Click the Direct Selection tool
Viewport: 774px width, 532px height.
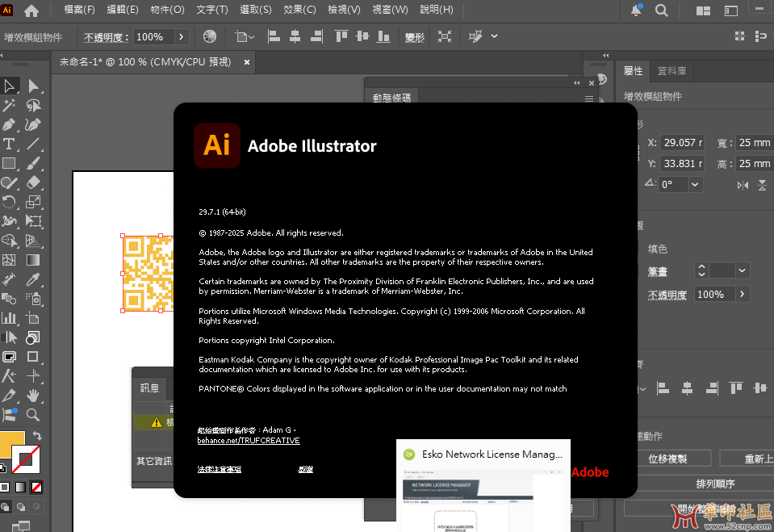pos(33,86)
